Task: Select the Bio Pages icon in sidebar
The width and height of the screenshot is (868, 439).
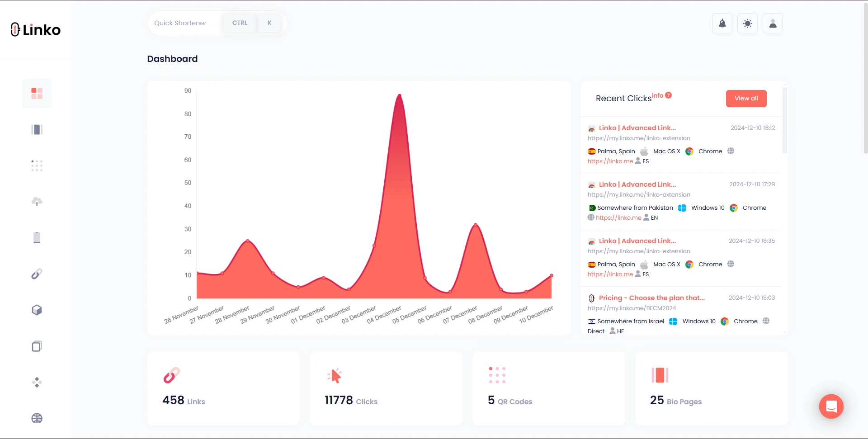Action: coord(37,129)
